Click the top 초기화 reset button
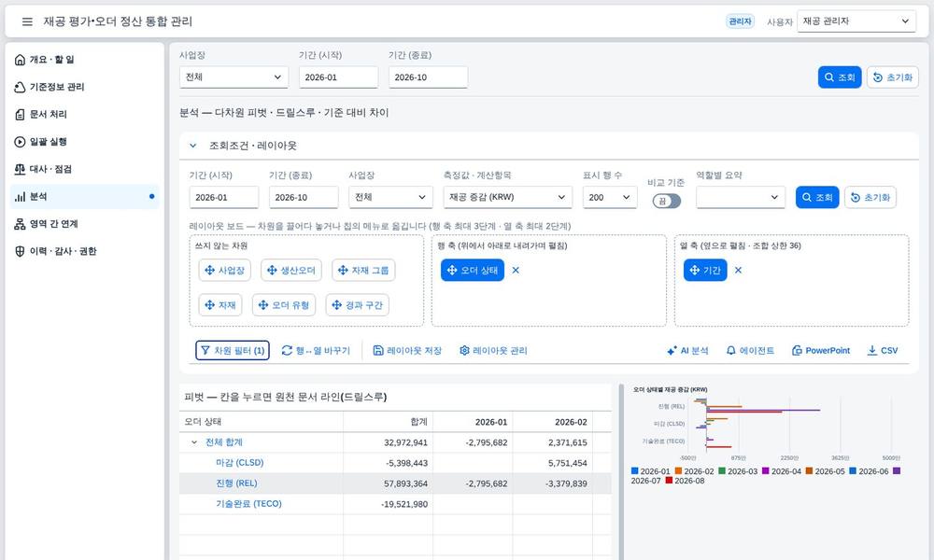 coord(892,77)
